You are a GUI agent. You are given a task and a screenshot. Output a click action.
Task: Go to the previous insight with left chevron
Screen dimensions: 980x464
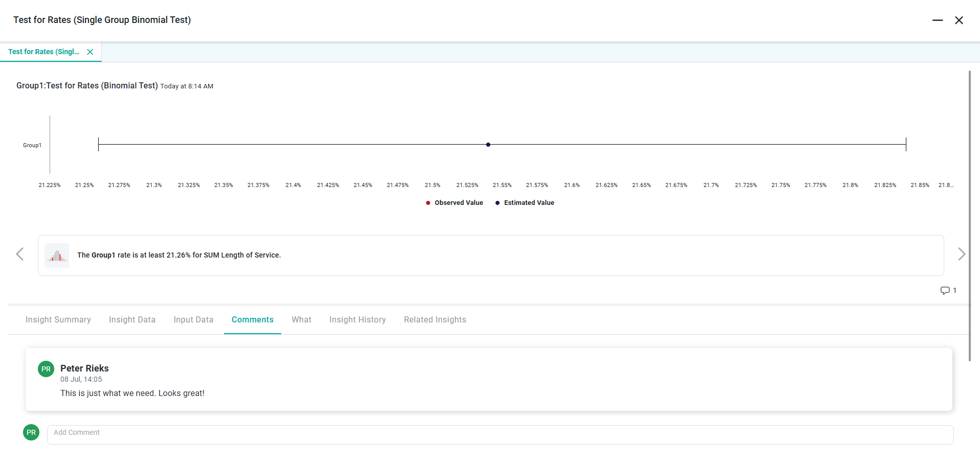[20, 254]
